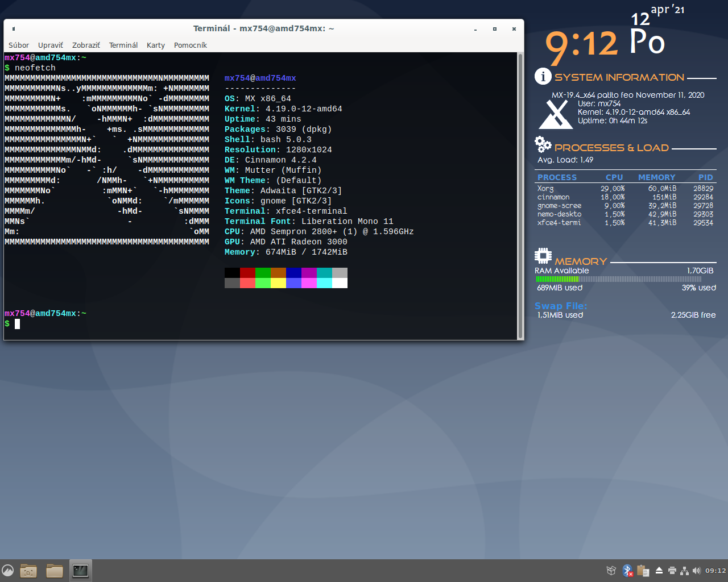The width and height of the screenshot is (728, 582).
Task: Click the RAM usage bar in the widget
Action: pos(619,279)
